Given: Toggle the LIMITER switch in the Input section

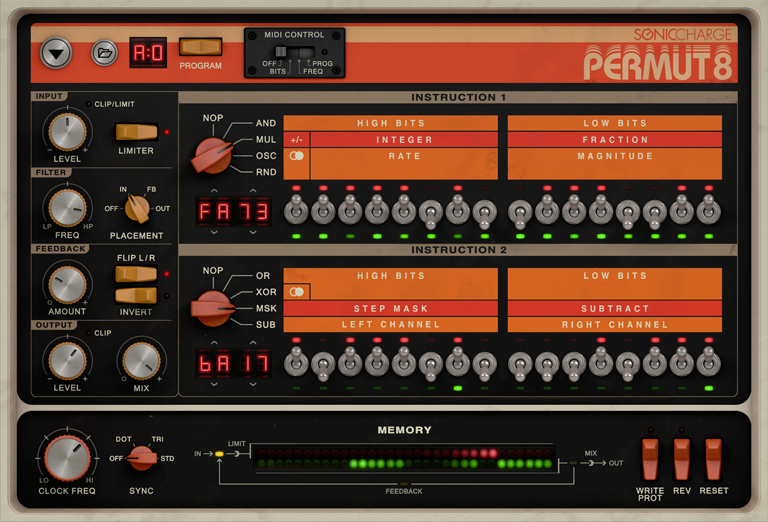Looking at the screenshot, I should (136, 132).
